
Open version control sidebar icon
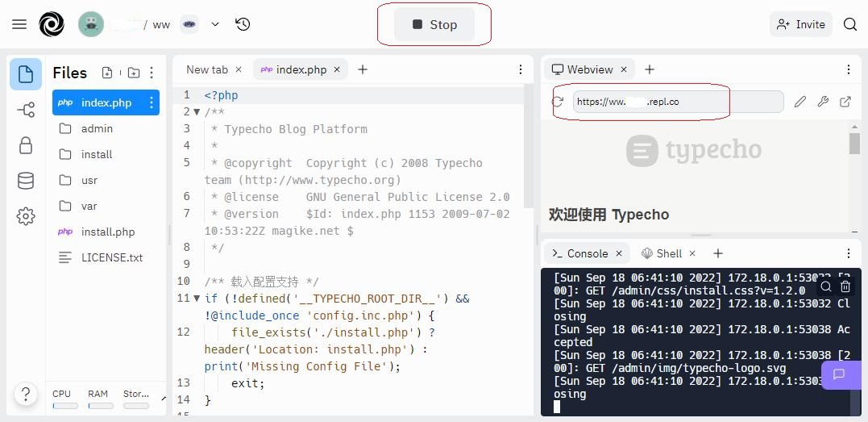[x=26, y=110]
